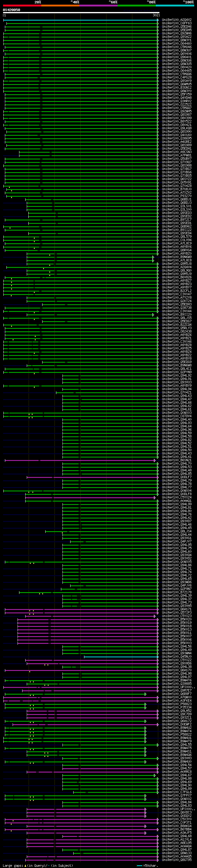Select the UniRef100_Q4VDA8 label
The width and height of the screenshot is (197, 868).
coord(177,98)
